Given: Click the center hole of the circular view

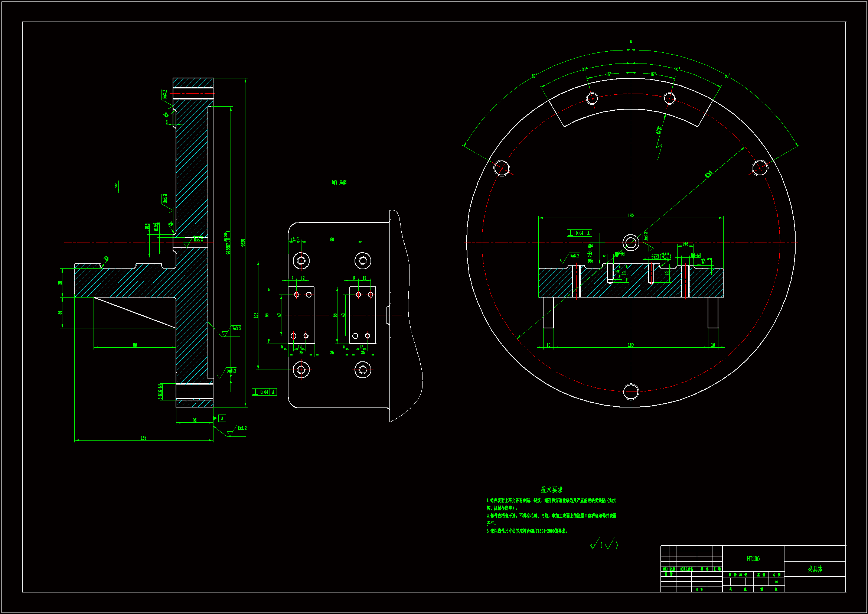Looking at the screenshot, I should 631,243.
